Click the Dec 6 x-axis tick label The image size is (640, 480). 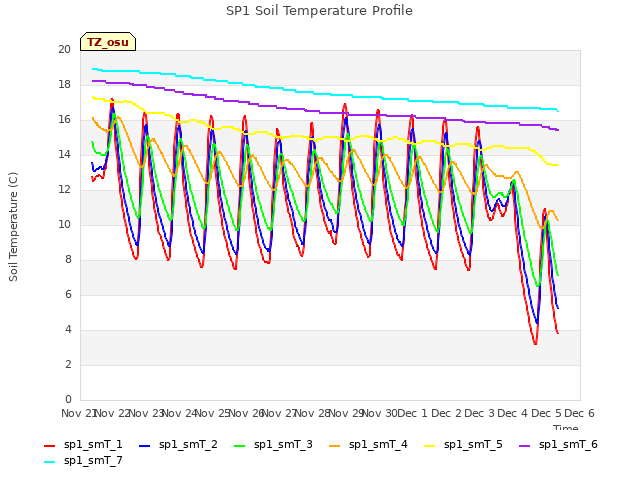pyautogui.click(x=579, y=413)
